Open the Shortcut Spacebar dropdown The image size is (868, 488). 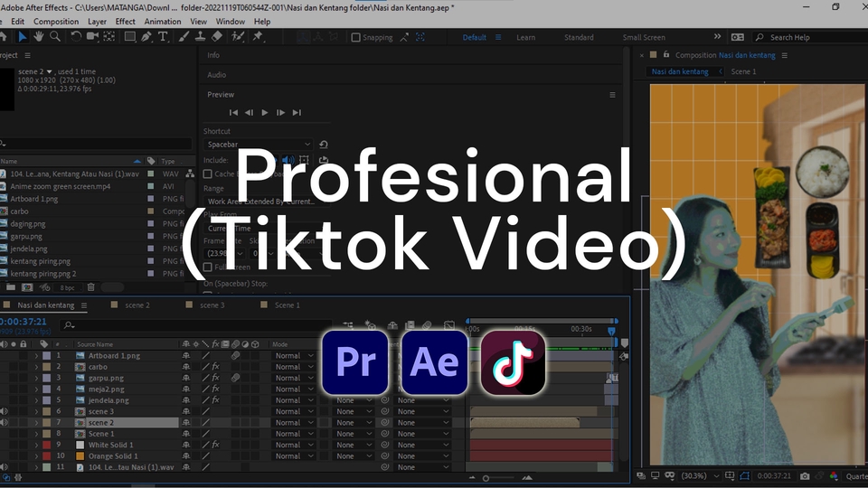tap(259, 145)
